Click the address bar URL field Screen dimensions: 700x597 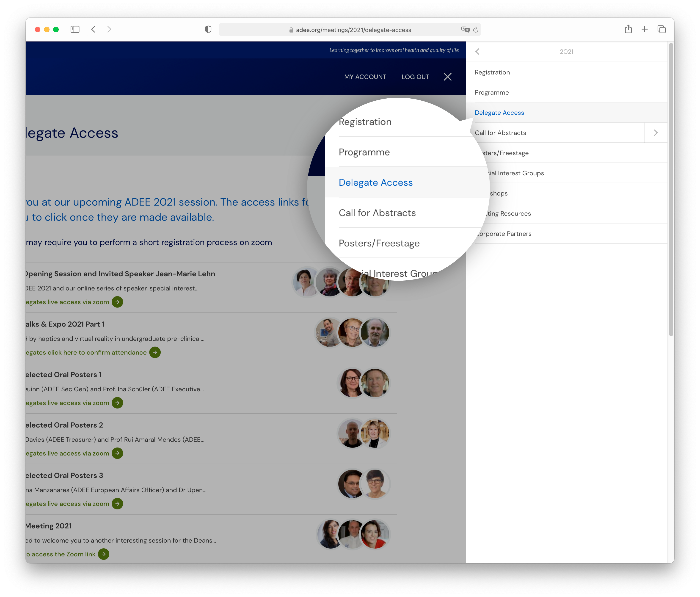pyautogui.click(x=353, y=30)
